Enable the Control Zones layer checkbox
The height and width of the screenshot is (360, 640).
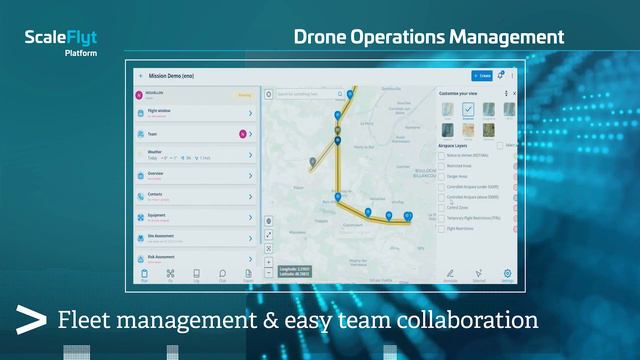click(441, 208)
